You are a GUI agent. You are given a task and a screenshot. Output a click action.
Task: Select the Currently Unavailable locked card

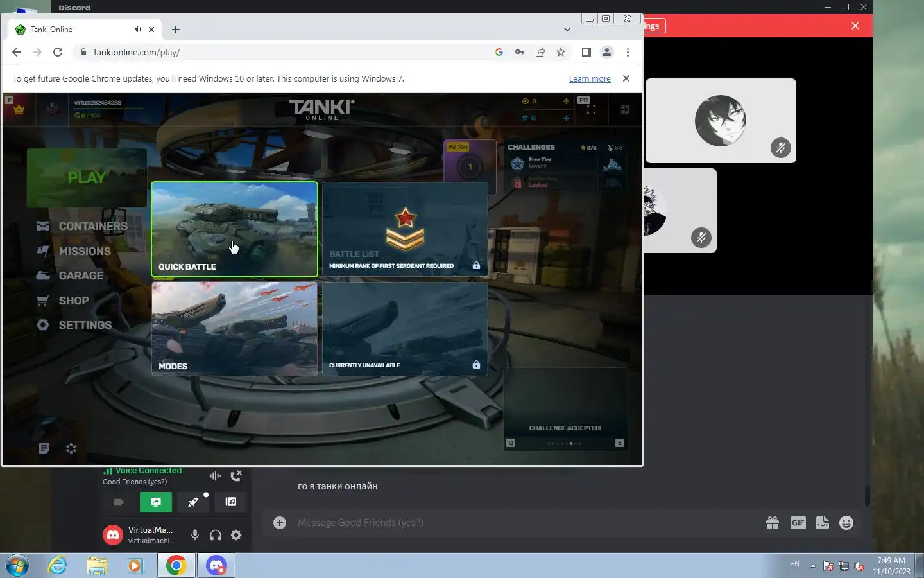(405, 329)
